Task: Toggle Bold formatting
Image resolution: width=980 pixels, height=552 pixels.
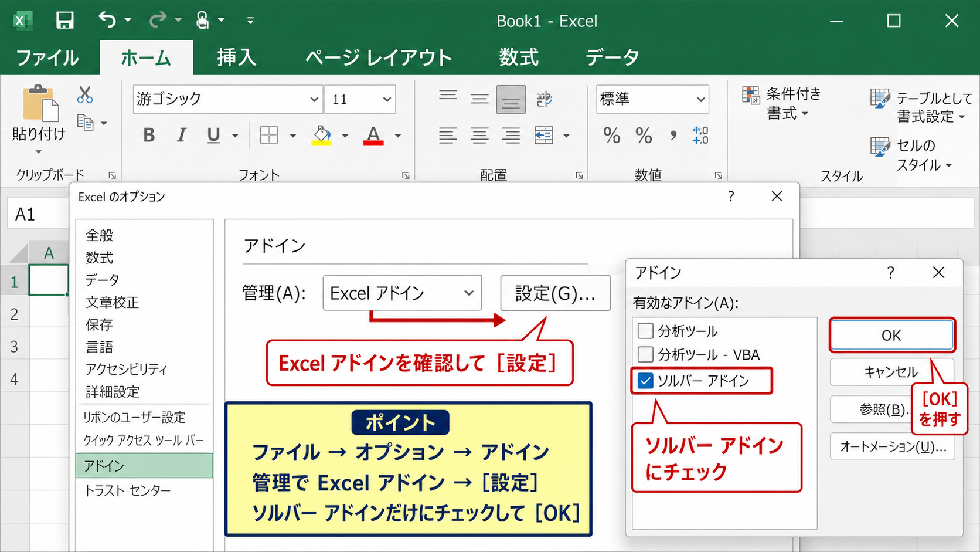Action: (149, 136)
